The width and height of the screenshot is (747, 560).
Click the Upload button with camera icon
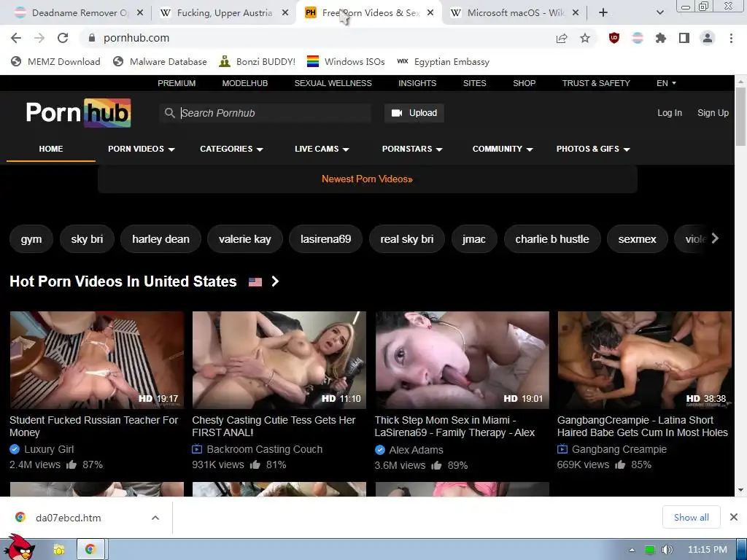pos(414,113)
